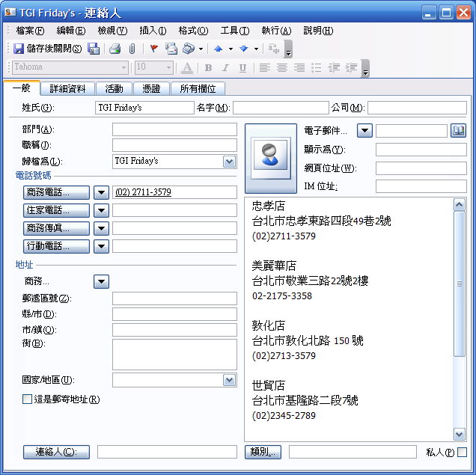Screen dimensions: 476x475
Task: Open the dropdown next to the AutoDialer icon
Action: (201, 49)
